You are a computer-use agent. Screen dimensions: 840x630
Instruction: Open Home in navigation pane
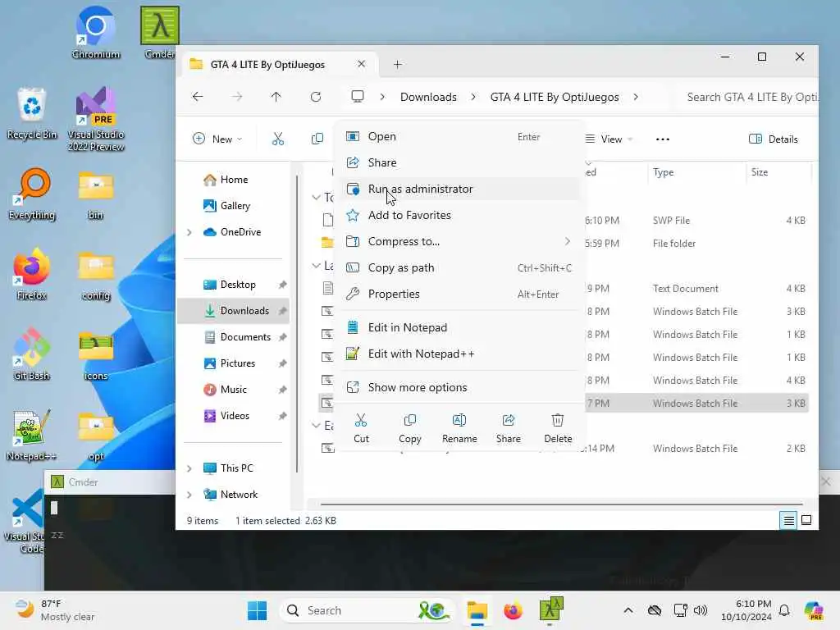click(x=234, y=180)
